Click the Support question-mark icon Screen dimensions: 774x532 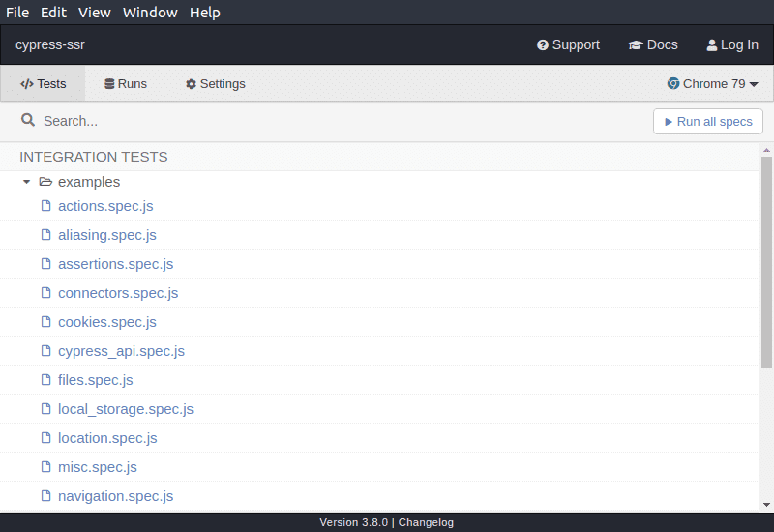click(x=543, y=45)
